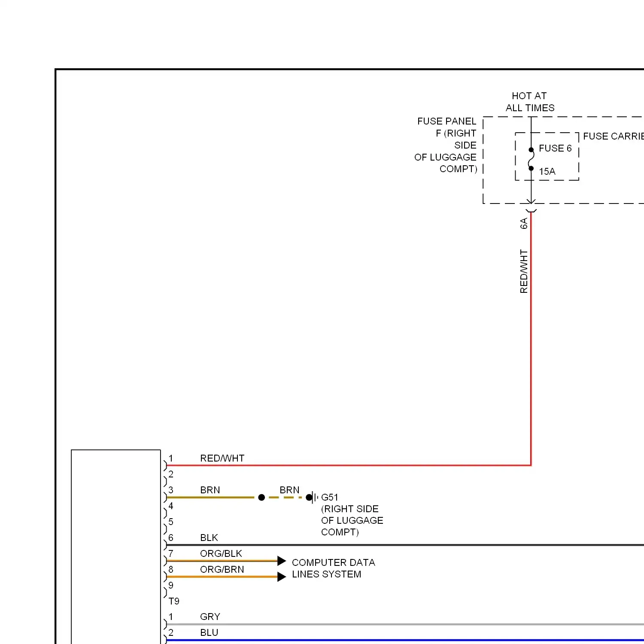This screenshot has height=644, width=644.
Task: Select the FUSE PANEL F location text
Action: tap(446, 145)
